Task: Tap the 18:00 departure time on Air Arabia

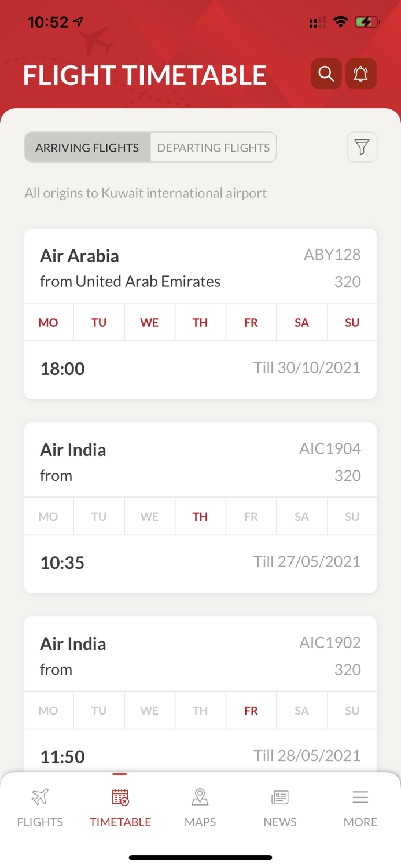Action: coord(62,367)
